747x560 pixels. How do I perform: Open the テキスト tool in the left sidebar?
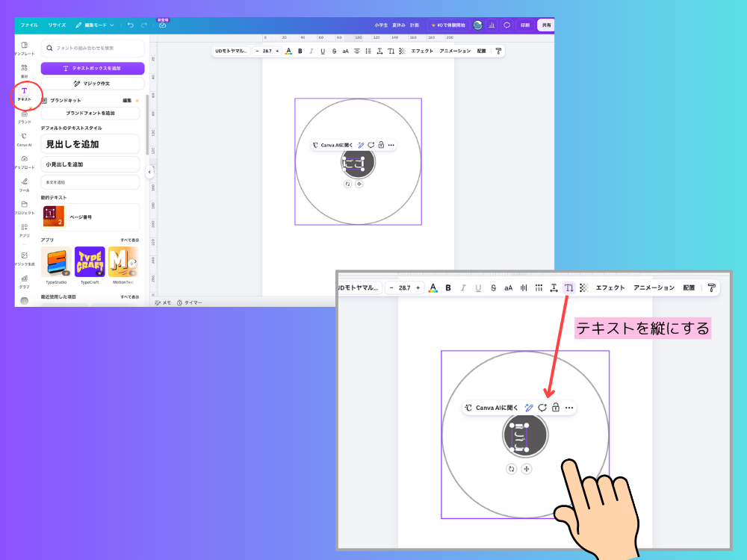25,94
